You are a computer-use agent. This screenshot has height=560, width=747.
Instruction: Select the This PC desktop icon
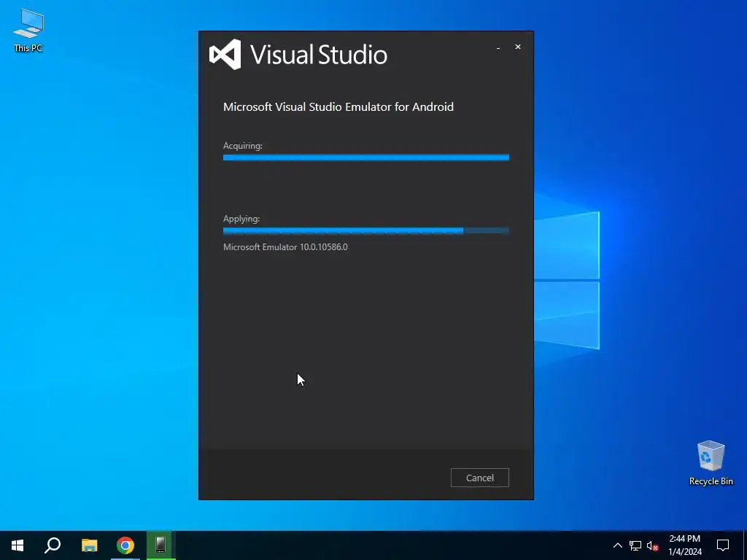(28, 31)
